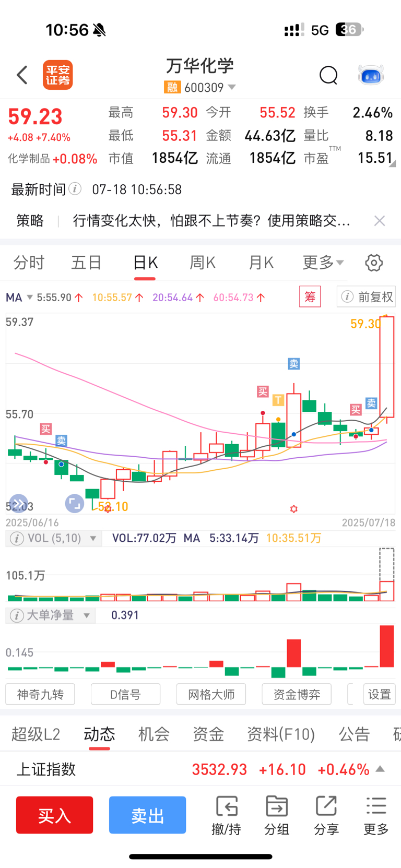Open the 机会 tab
The width and height of the screenshot is (401, 868).
click(154, 734)
